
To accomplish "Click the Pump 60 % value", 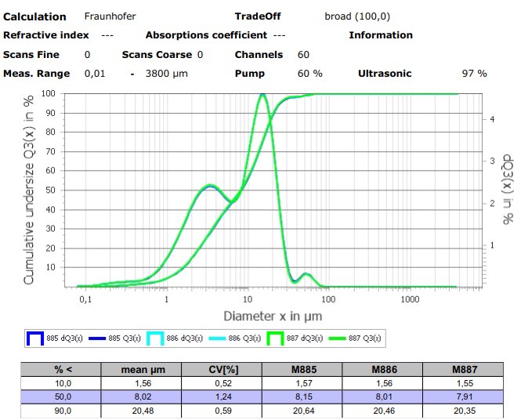I will (x=309, y=74).
